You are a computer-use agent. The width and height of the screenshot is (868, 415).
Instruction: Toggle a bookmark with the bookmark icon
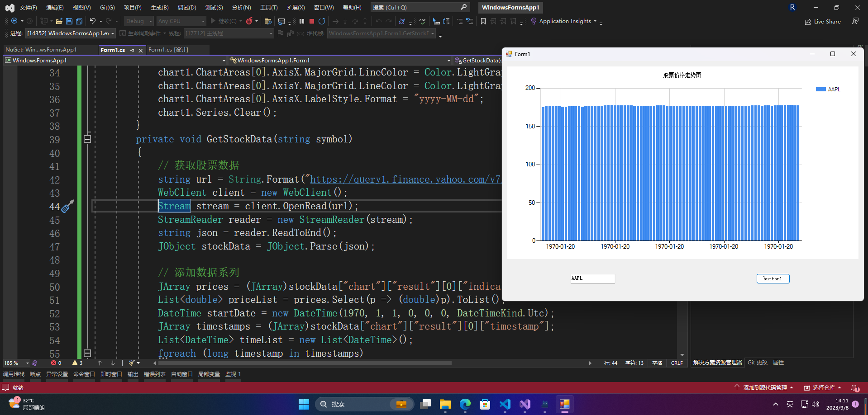click(483, 21)
